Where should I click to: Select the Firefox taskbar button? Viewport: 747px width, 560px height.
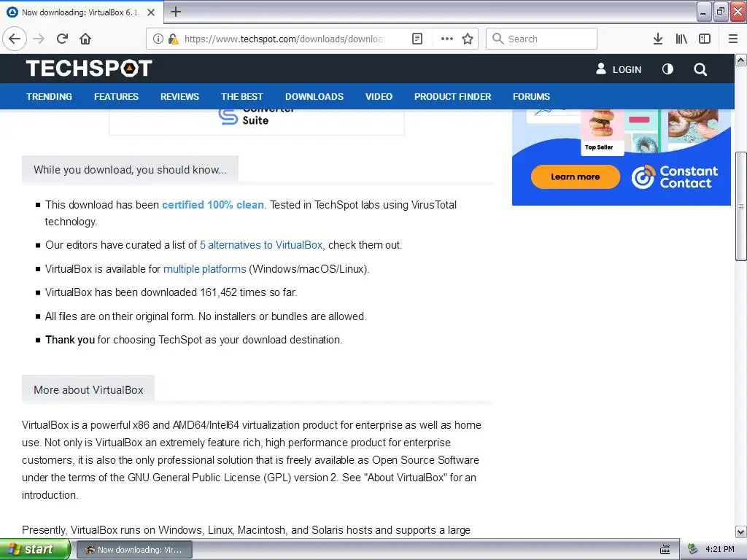[x=134, y=550]
